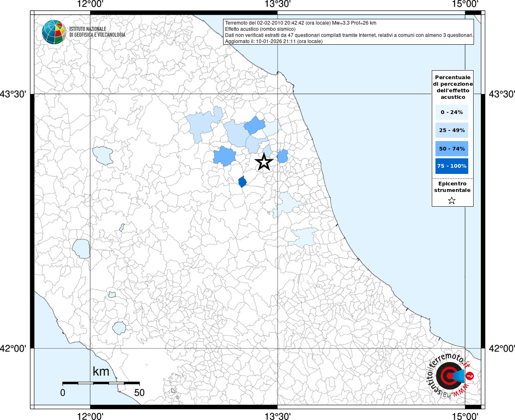Click the dark blue municipality southwest of epicenter
Viewport: 515px width, 420px height.
point(242,181)
